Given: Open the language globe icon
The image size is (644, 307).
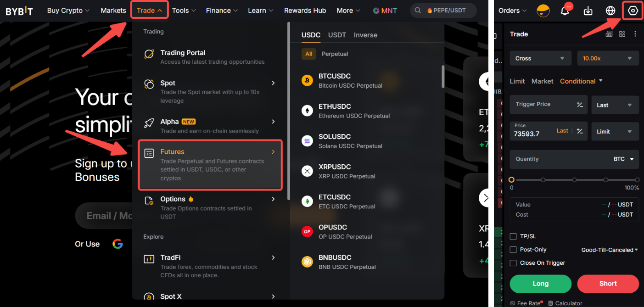Looking at the screenshot, I should (610, 11).
